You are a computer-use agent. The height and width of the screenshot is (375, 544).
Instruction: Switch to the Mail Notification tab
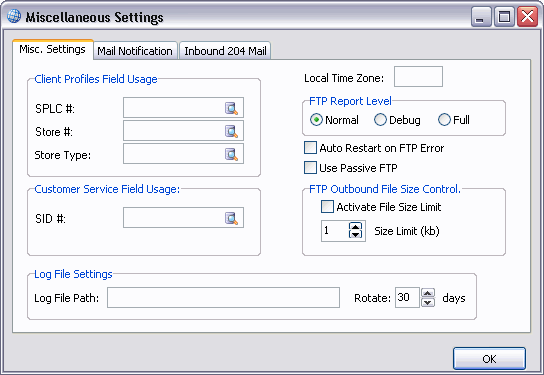[x=135, y=51]
